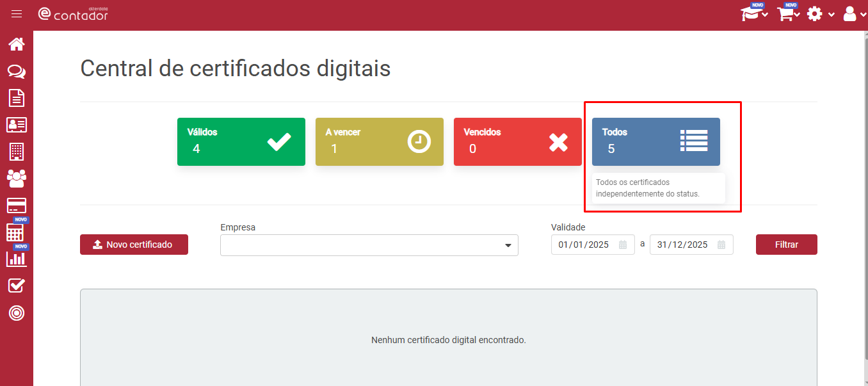Select the ID card icon in sidebar
Viewport: 868px width, 386px height.
pyautogui.click(x=17, y=125)
